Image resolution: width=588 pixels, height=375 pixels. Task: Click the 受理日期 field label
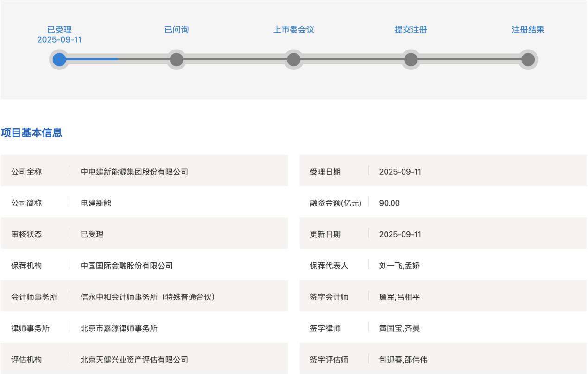coord(325,172)
